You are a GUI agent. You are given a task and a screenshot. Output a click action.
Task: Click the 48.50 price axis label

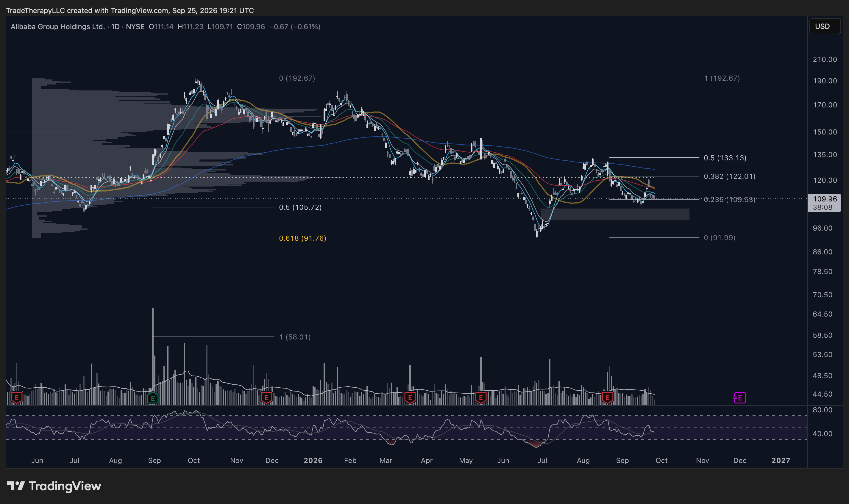point(823,376)
